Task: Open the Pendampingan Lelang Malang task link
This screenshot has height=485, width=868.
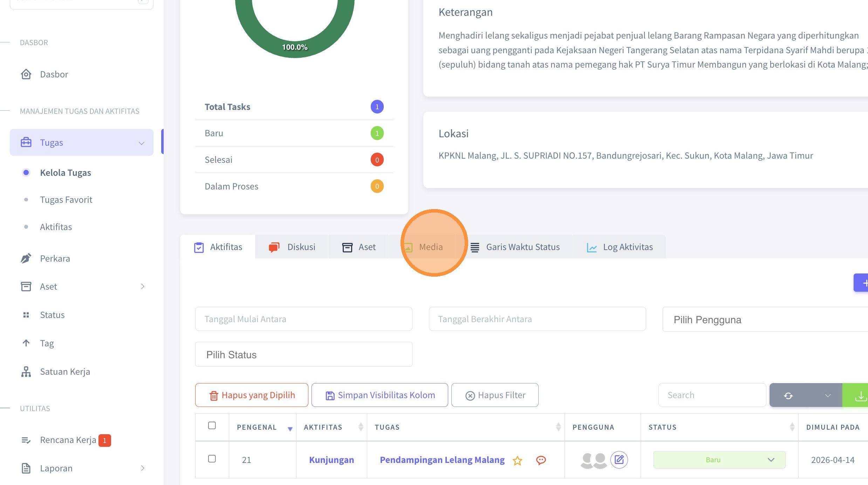Action: click(x=442, y=460)
